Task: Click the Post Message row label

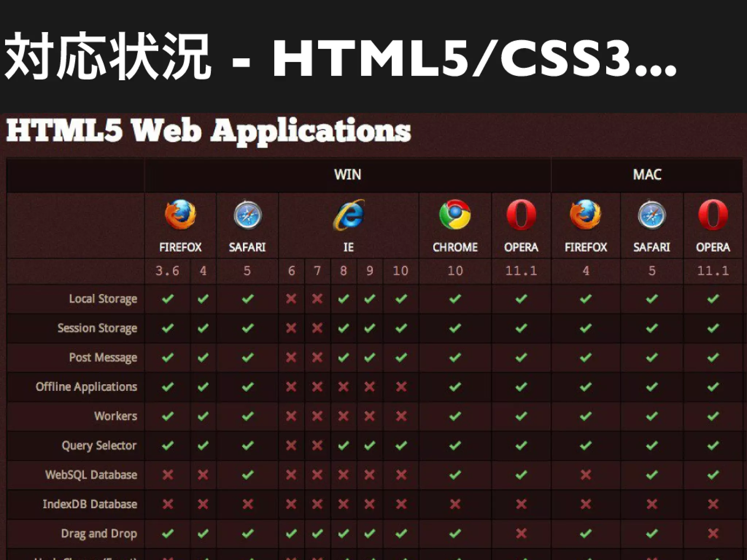Action: pos(103,357)
